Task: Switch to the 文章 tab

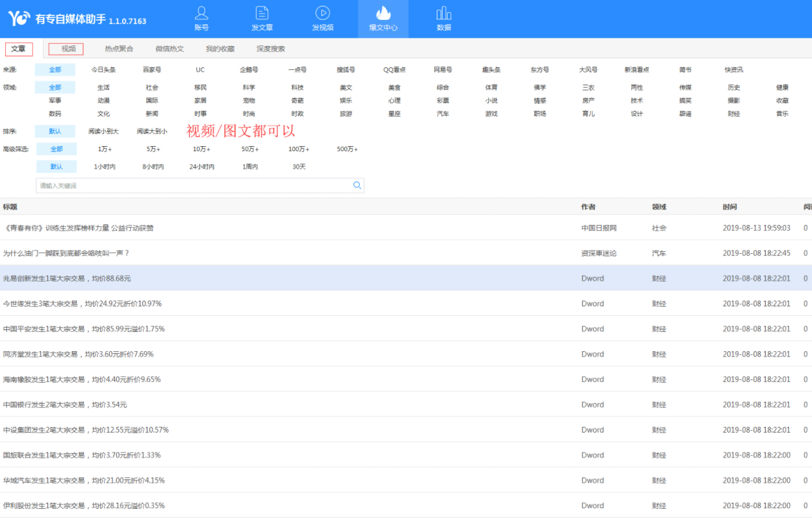Action: 19,49
